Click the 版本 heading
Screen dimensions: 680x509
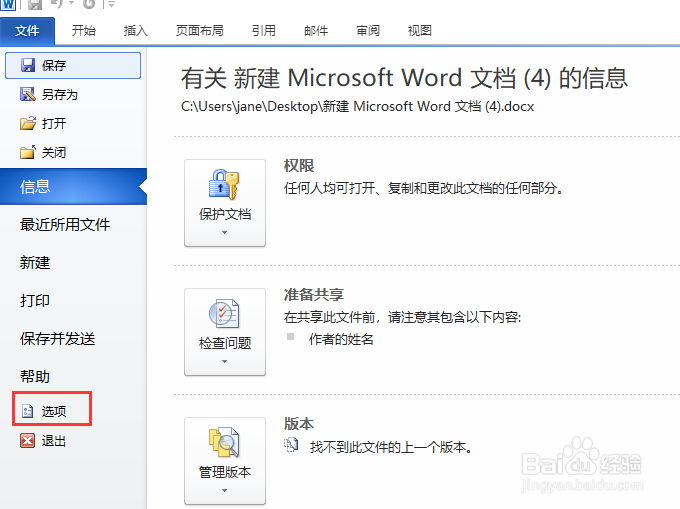(x=299, y=424)
